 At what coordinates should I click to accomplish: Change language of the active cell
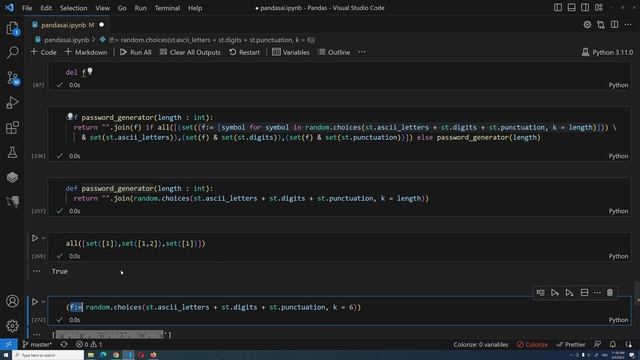tap(618, 320)
